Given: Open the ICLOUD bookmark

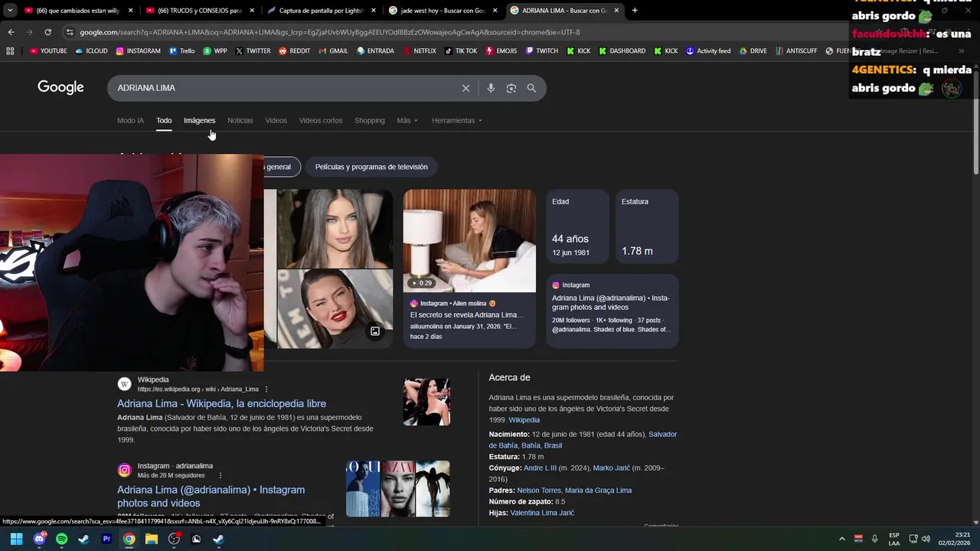Looking at the screenshot, I should click(91, 51).
